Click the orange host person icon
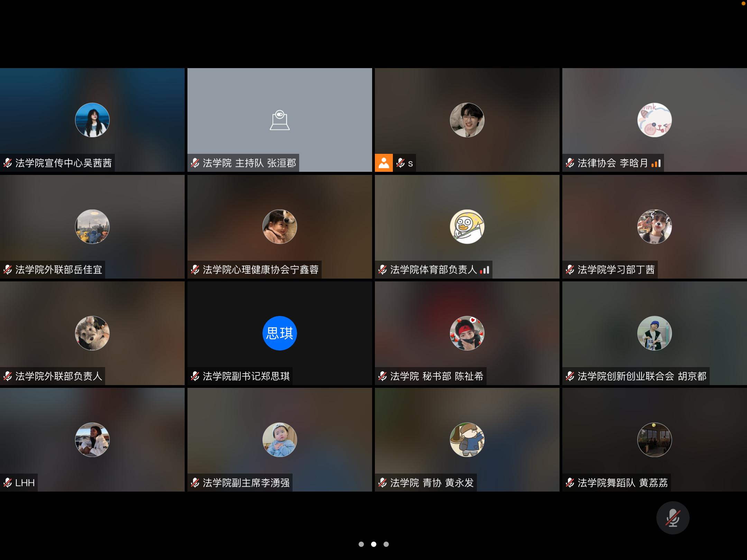The height and width of the screenshot is (560, 747). point(384,163)
